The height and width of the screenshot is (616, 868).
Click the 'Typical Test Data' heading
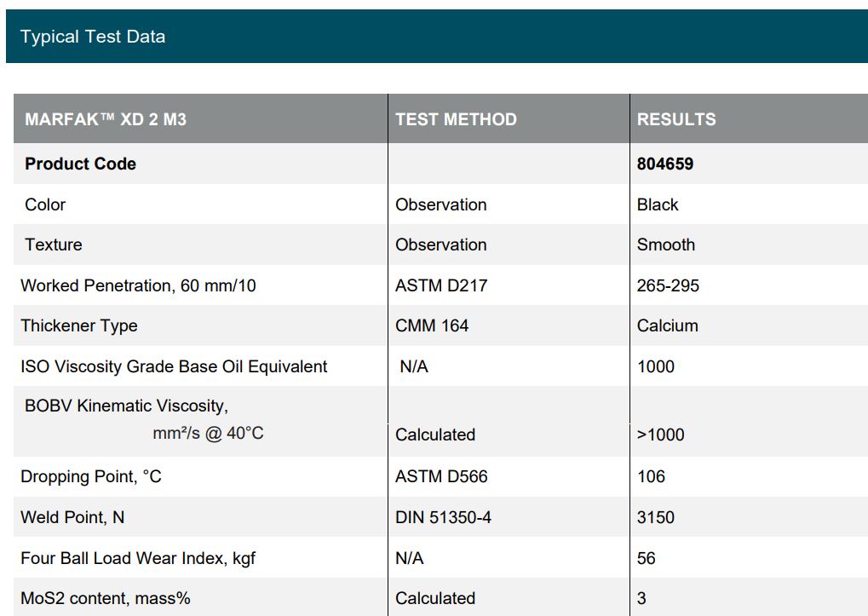pyautogui.click(x=93, y=37)
